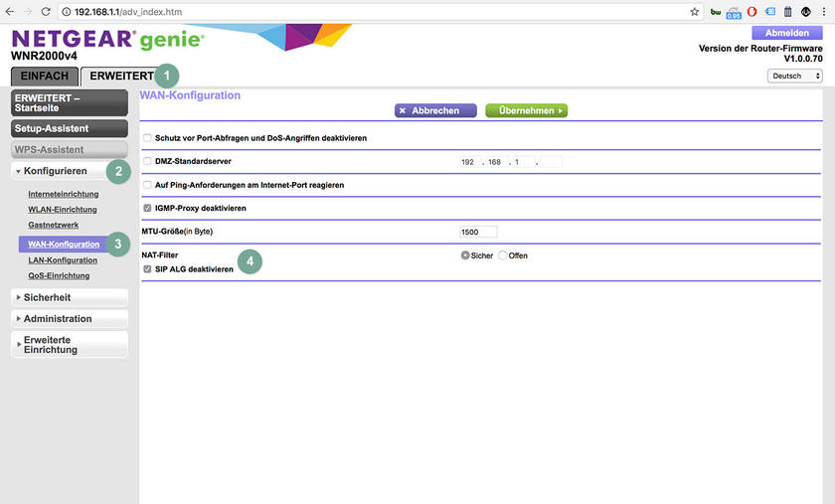Toggle Schutz vor Port-Abfragen und DoS-Angriffen checkbox
Viewport: 835px width, 504px height.
pos(147,138)
